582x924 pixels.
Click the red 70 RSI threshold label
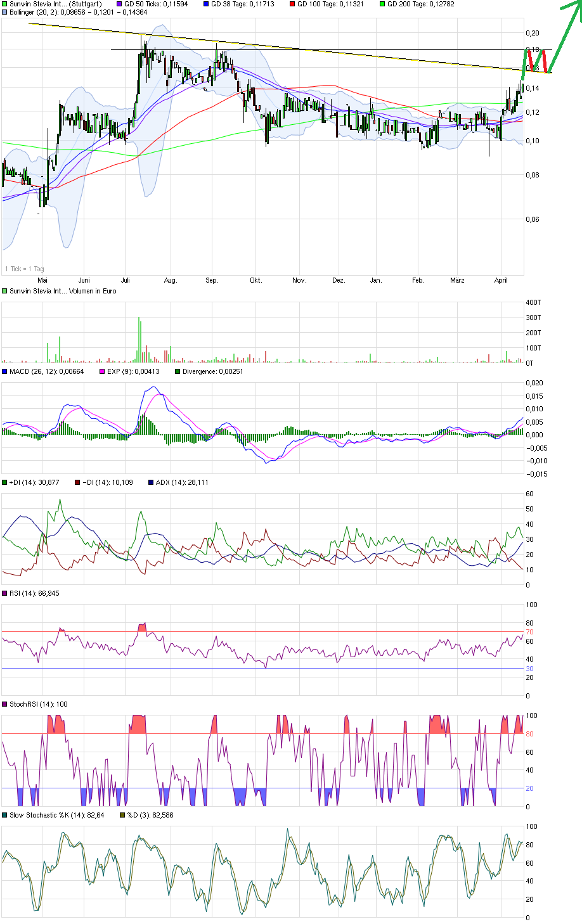(x=530, y=632)
